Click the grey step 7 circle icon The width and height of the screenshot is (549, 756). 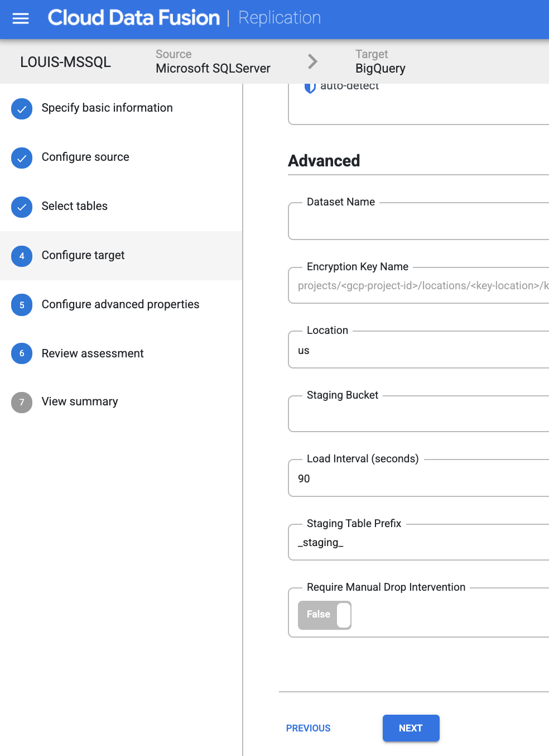click(22, 403)
